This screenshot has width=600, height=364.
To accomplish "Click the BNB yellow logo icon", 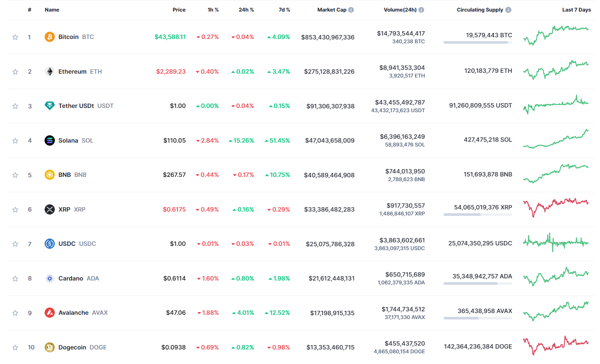I will click(x=50, y=175).
